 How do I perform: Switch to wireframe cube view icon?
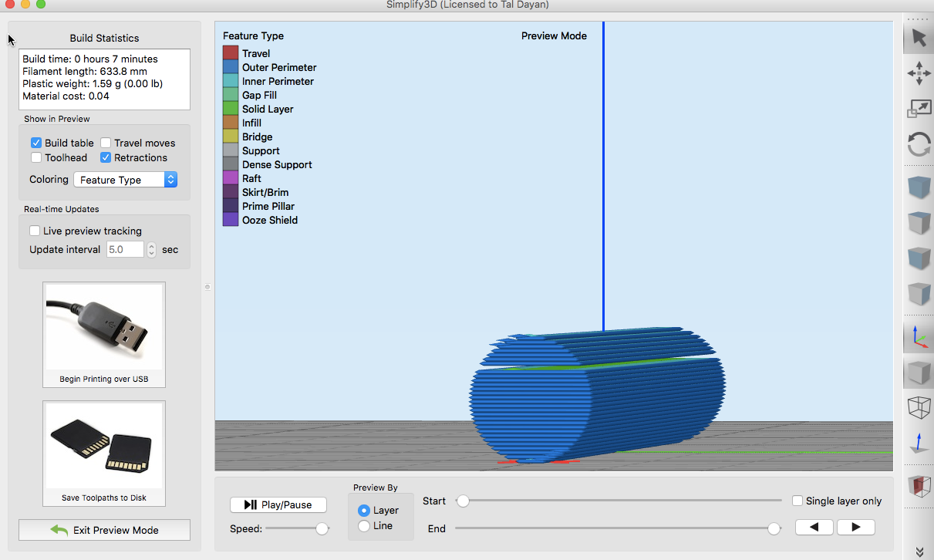tap(919, 407)
